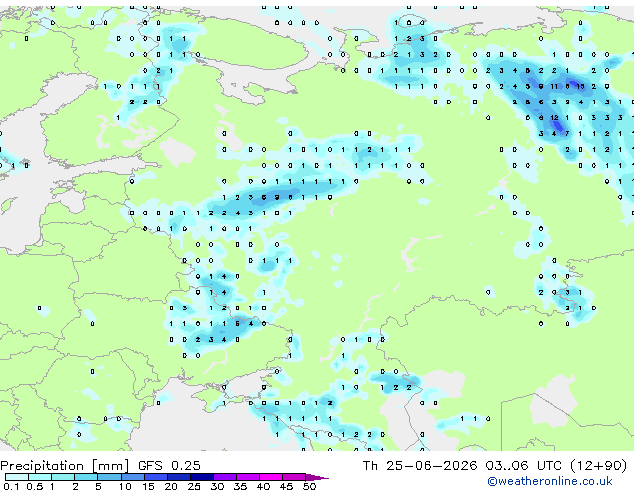Viewport: 634px width, 490px height.
Task: Click the '03..06 UTC' time range text
Action: point(524,466)
